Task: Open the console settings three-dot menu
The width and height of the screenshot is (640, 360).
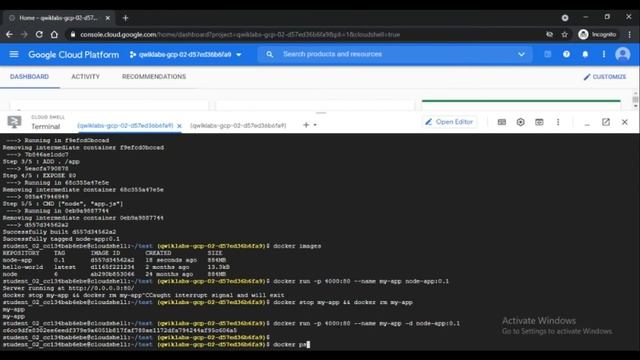Action: (604, 54)
